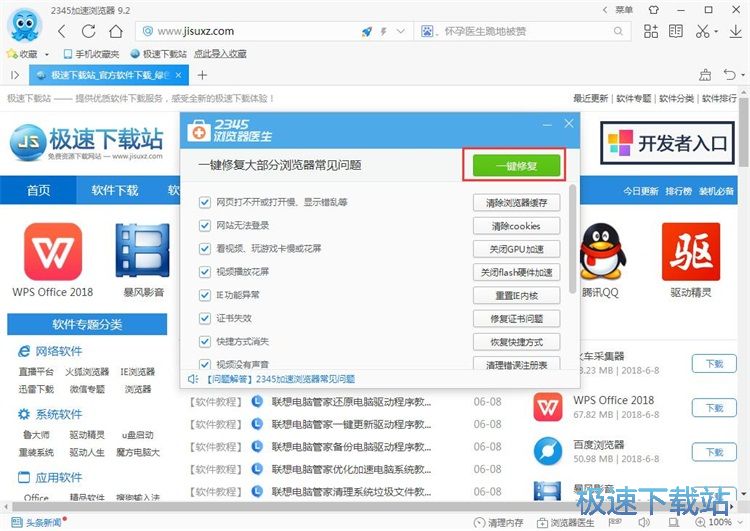Click the search magnifier icon
The width and height of the screenshot is (750, 531).
(x=618, y=32)
